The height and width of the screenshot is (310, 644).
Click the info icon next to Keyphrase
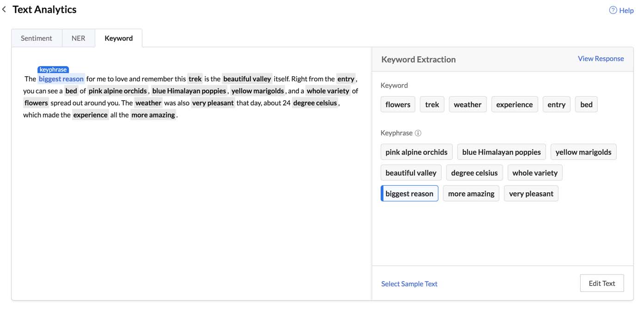[x=418, y=133]
